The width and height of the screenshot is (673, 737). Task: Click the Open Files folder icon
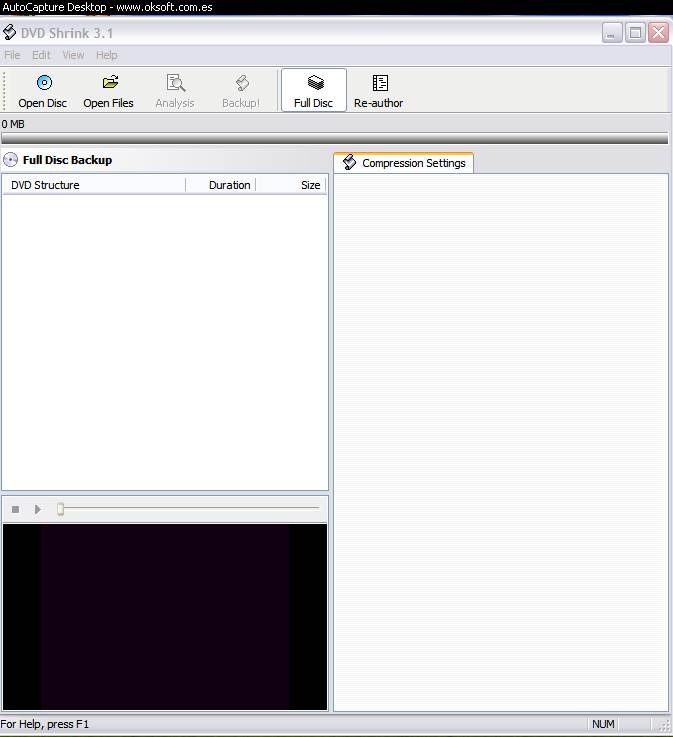click(110, 82)
